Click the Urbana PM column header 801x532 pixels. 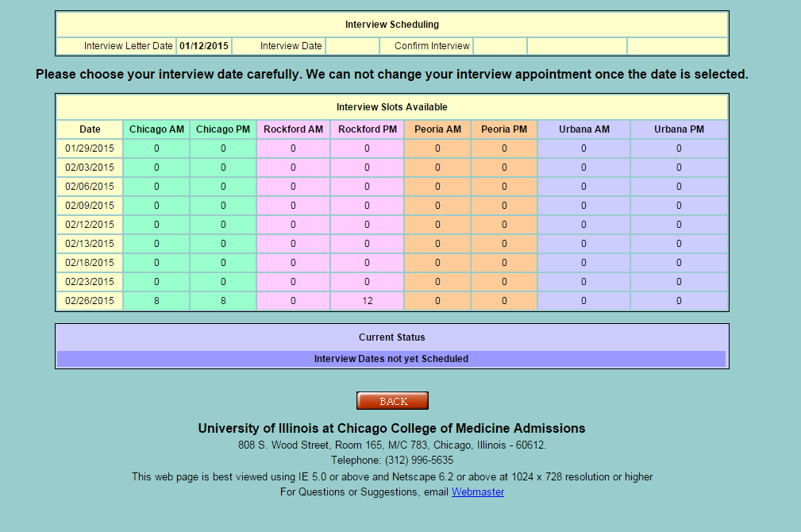679,129
